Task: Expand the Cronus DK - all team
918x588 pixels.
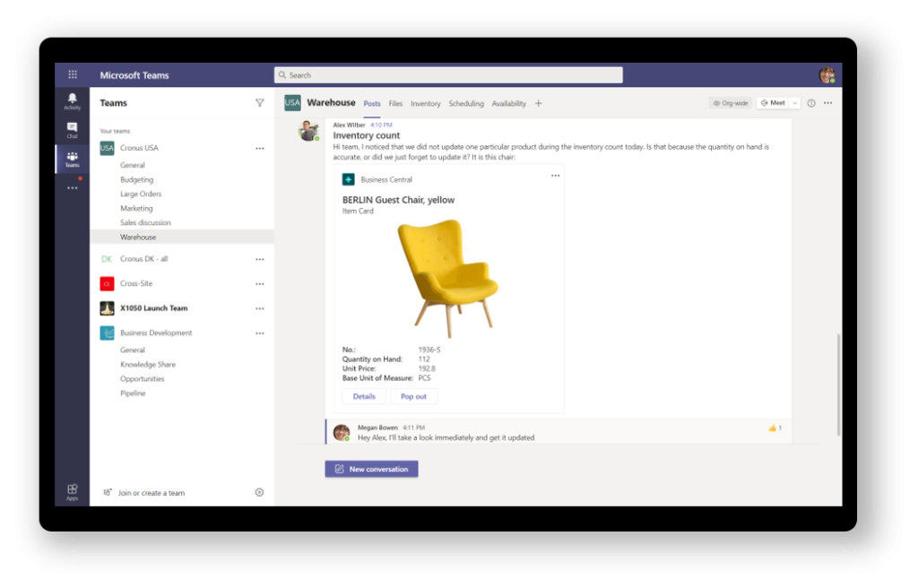Action: pos(143,259)
